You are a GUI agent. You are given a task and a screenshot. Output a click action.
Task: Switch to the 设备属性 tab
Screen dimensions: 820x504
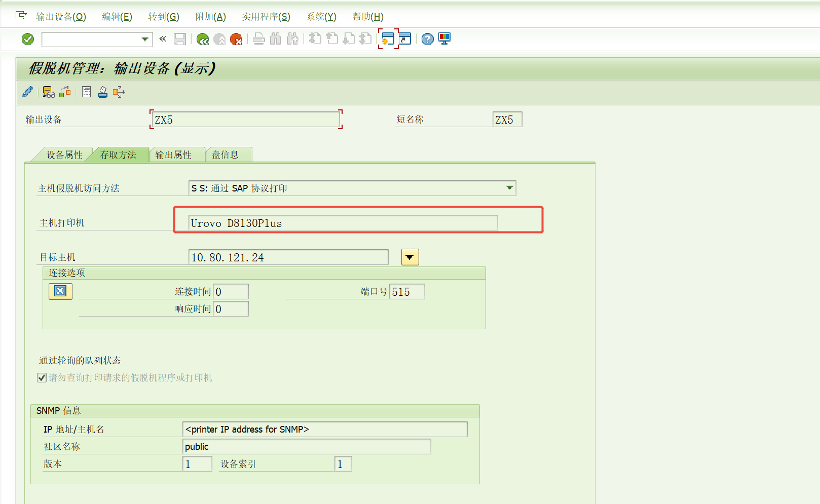pos(64,155)
